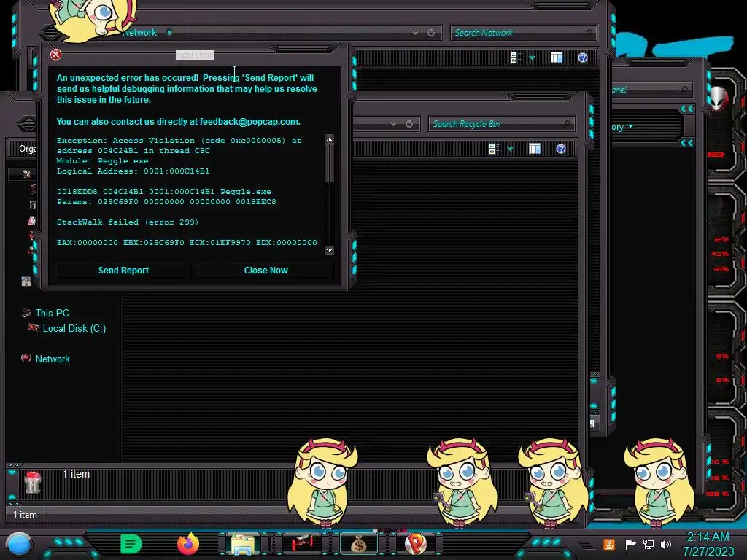Collapse lower double-chevron in right sidebar panel
Screen dimensions: 747x560
point(686,142)
